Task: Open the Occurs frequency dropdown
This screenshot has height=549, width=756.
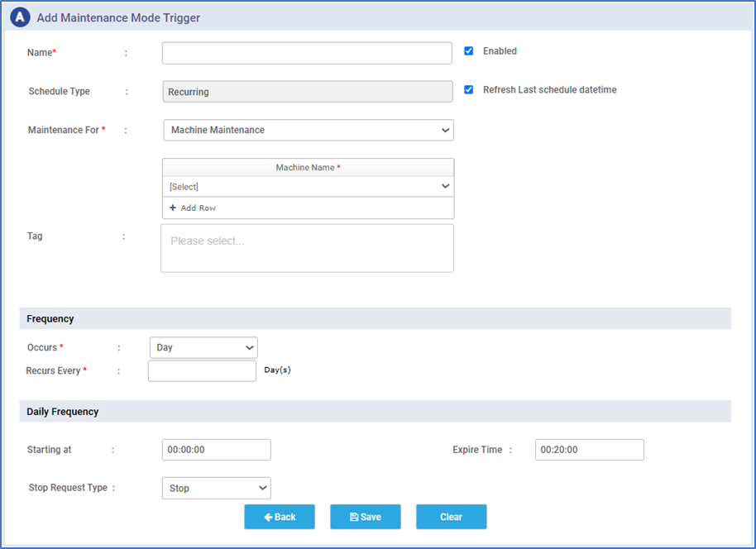Action: (203, 347)
